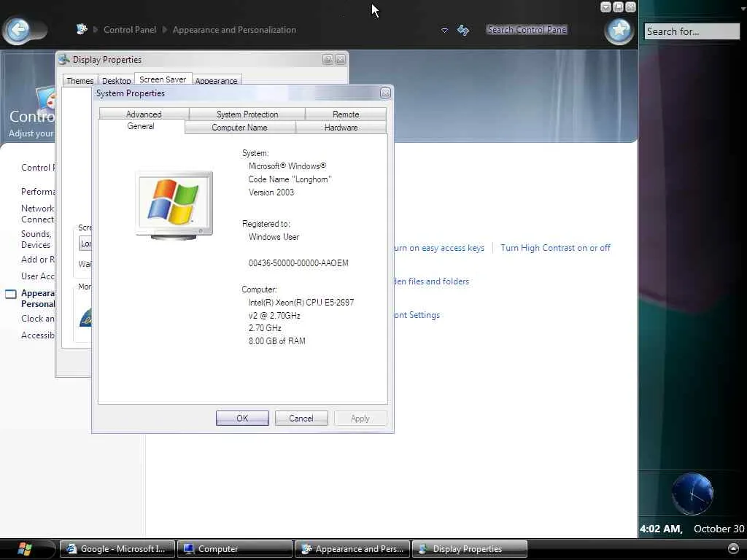This screenshot has width=747, height=560.
Task: Open Desktop tab in Display Properties
Action: click(116, 80)
